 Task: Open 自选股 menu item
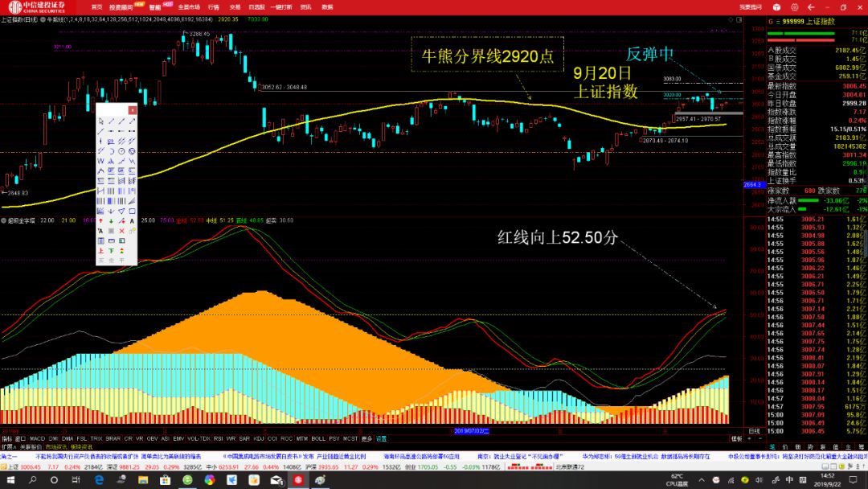click(x=257, y=7)
